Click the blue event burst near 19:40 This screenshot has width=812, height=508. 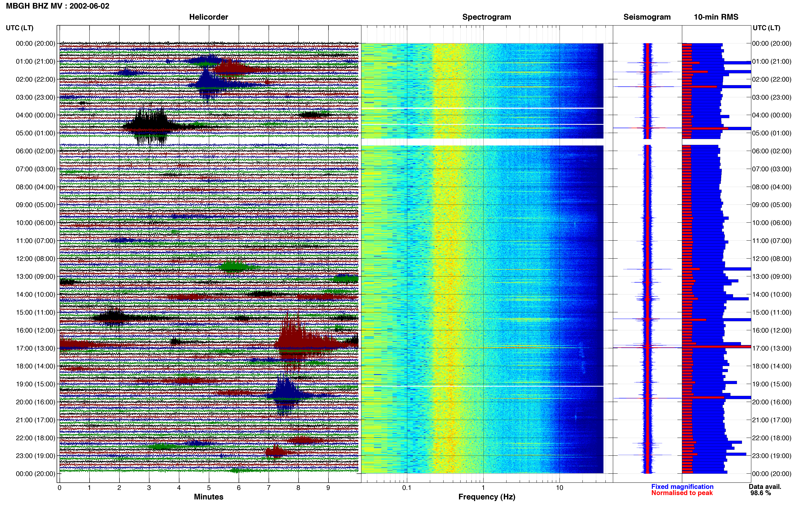[x=285, y=395]
